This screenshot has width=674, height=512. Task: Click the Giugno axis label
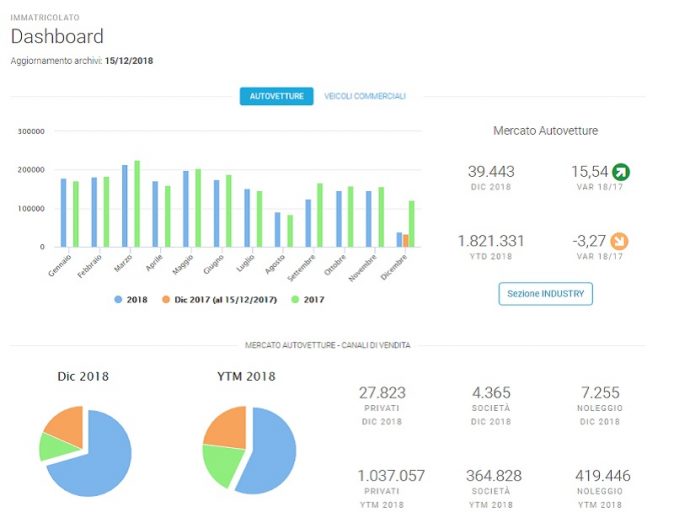(x=214, y=265)
